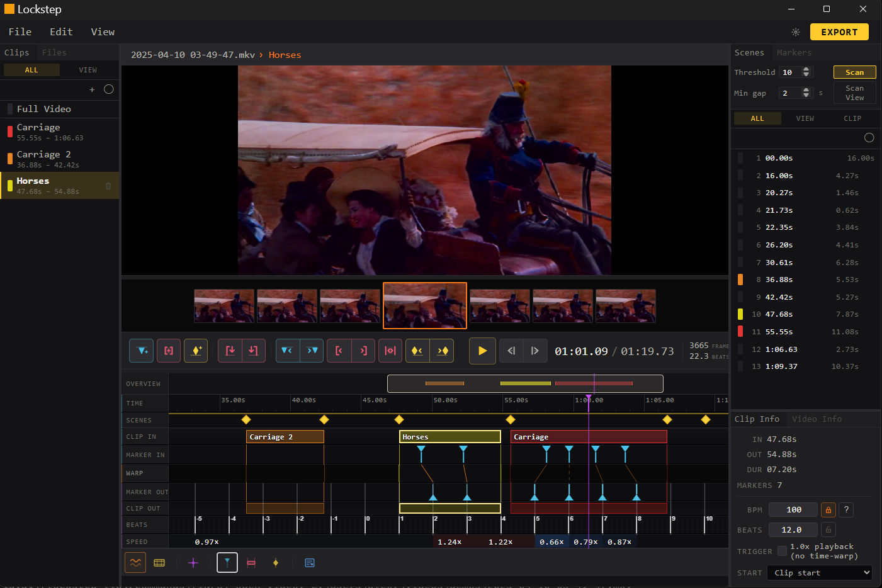This screenshot has height=588, width=882.
Task: Switch clips filter to VIEW
Action: [88, 70]
